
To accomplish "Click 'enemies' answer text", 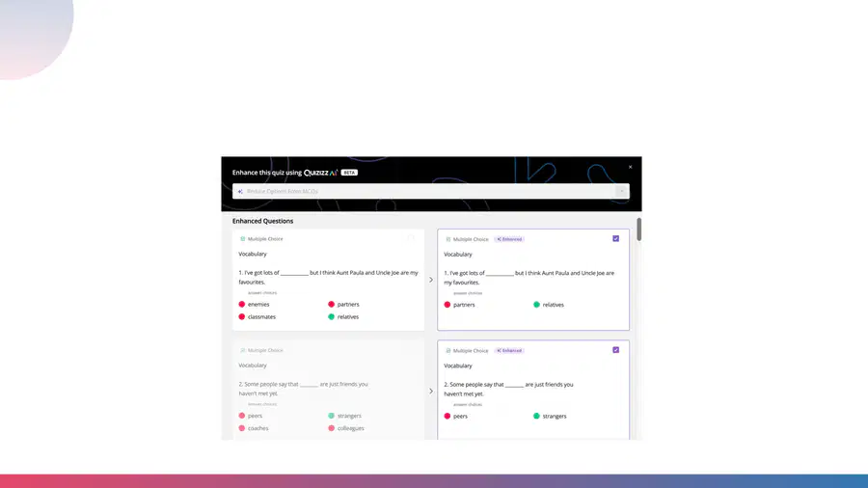I will click(x=258, y=305).
